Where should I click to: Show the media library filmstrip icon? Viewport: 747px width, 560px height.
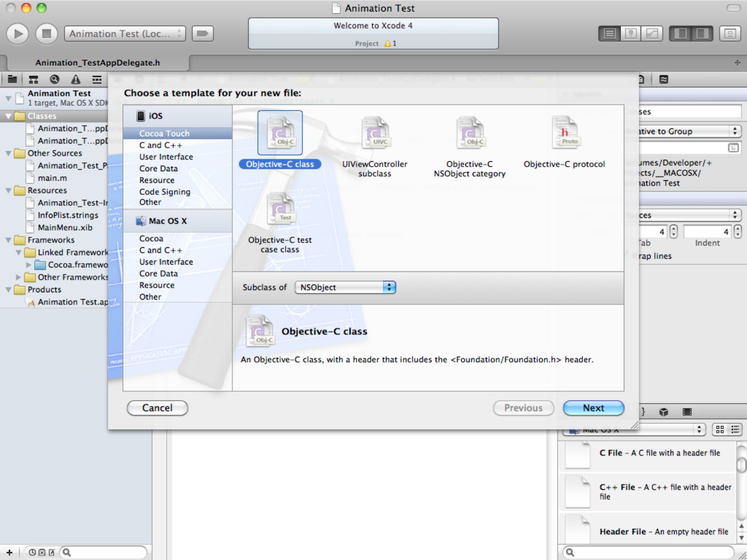[687, 412]
